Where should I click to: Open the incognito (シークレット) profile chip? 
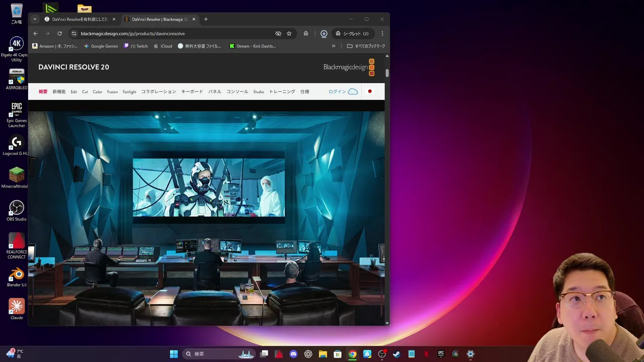pos(352,34)
